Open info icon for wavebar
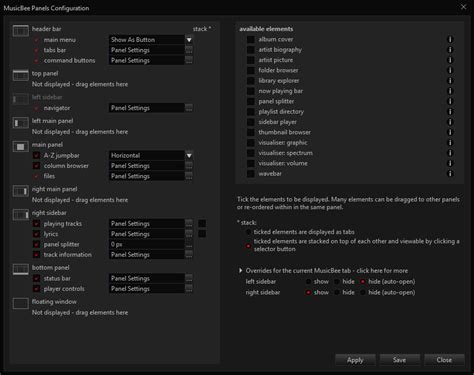The width and height of the screenshot is (474, 375). click(x=450, y=174)
